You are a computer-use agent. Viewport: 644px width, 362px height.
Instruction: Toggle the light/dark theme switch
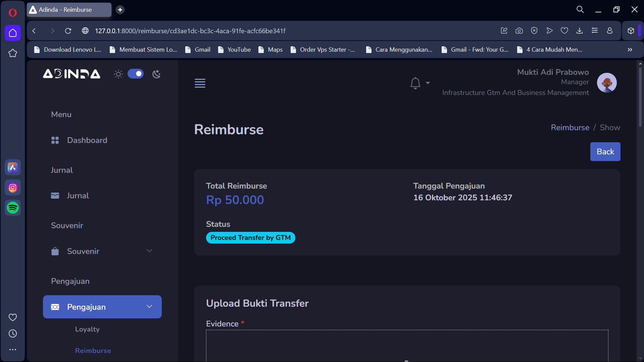pyautogui.click(x=136, y=74)
